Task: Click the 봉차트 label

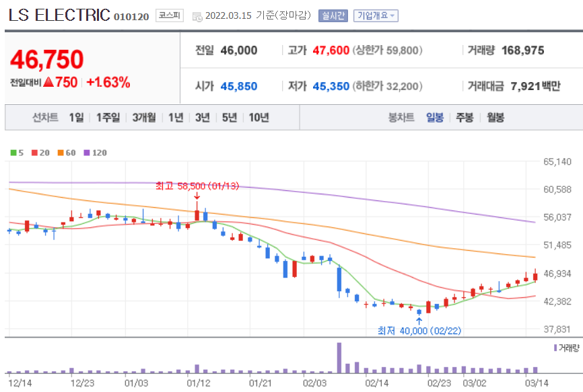Action: click(x=401, y=118)
